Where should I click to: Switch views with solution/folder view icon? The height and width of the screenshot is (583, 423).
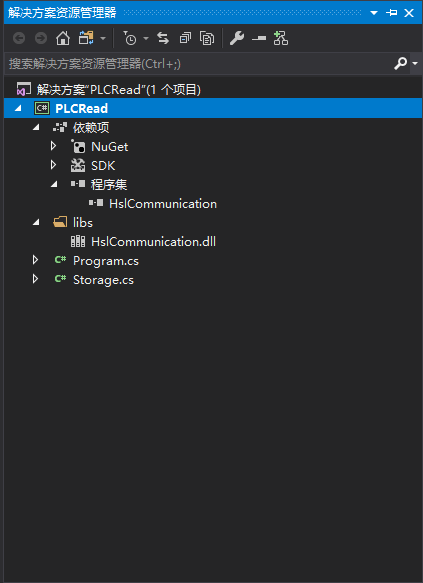(86, 38)
